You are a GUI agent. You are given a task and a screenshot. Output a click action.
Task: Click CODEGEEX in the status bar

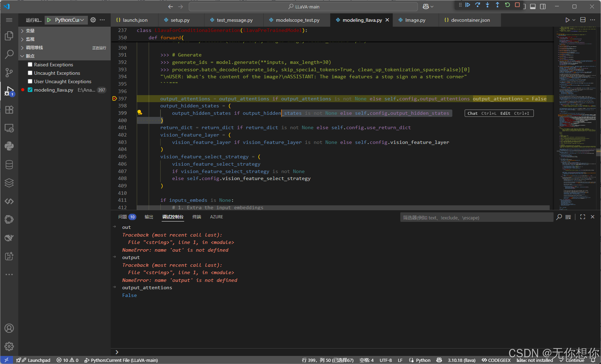[496, 360]
